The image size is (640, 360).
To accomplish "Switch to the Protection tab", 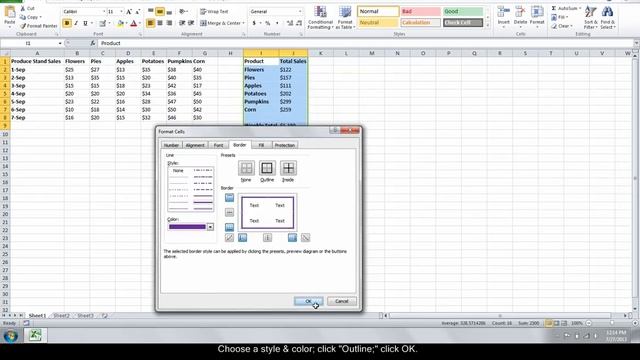I will (284, 145).
